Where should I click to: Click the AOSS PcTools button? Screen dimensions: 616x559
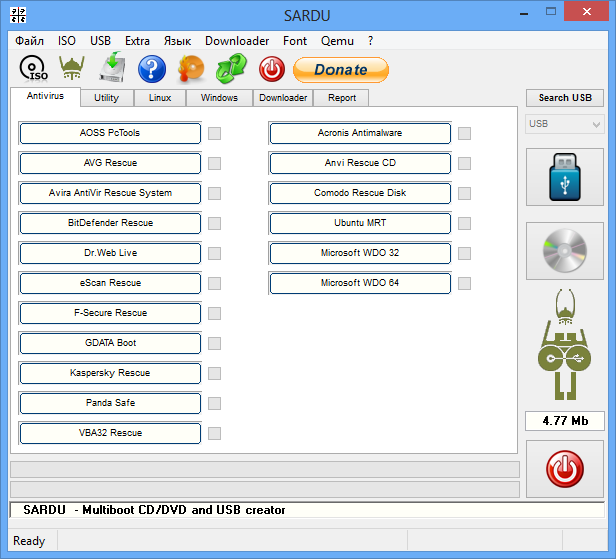coord(110,133)
